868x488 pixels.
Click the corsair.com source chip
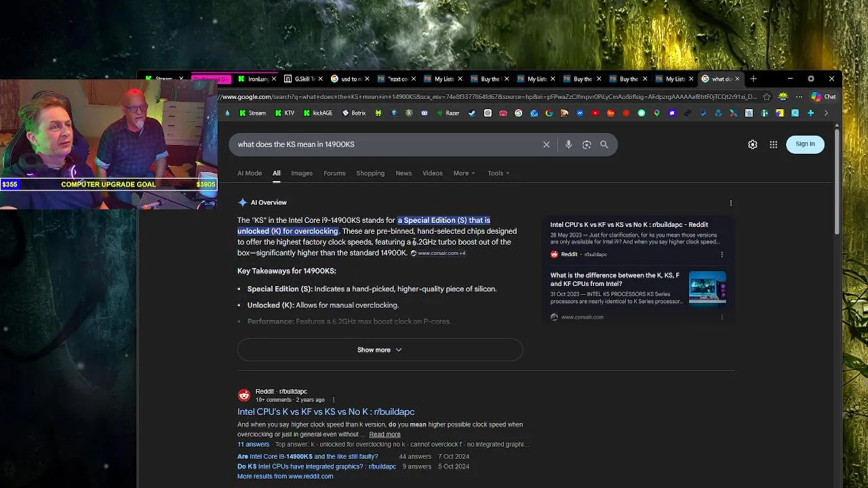coord(438,253)
